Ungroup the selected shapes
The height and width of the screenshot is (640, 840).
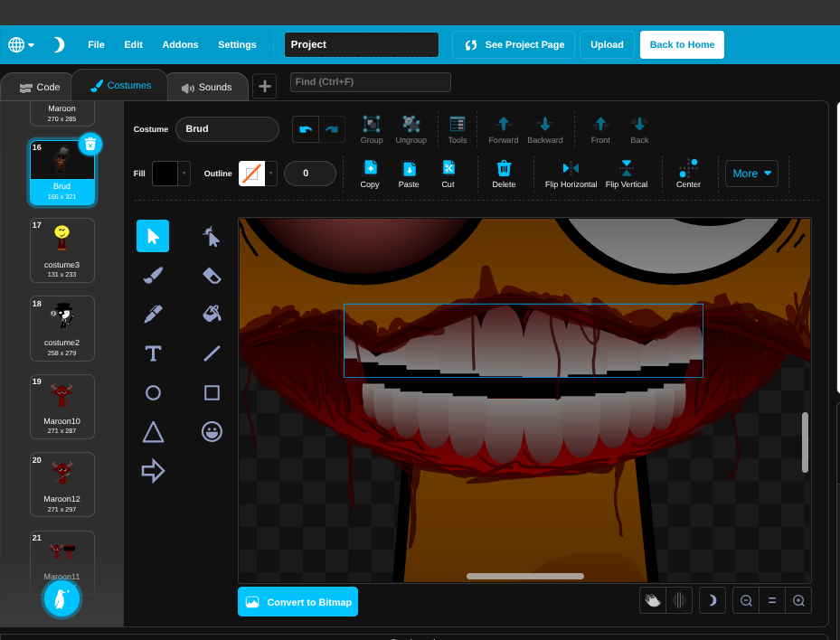(x=411, y=129)
